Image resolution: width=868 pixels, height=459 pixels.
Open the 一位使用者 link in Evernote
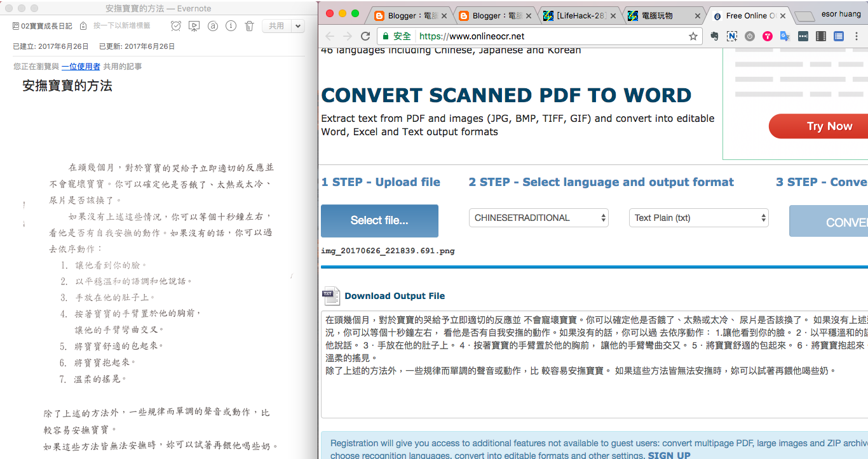coord(81,66)
